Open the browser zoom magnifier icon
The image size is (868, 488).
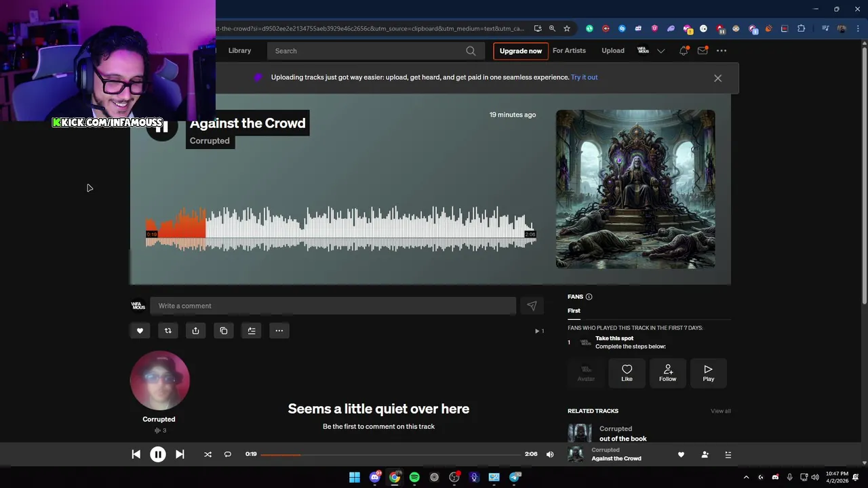[x=552, y=28]
